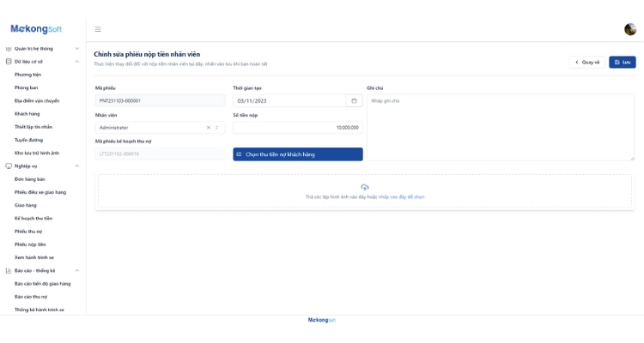Go to Khách hàng in sidebar
Screen dimensions: 644x343
pos(27,114)
